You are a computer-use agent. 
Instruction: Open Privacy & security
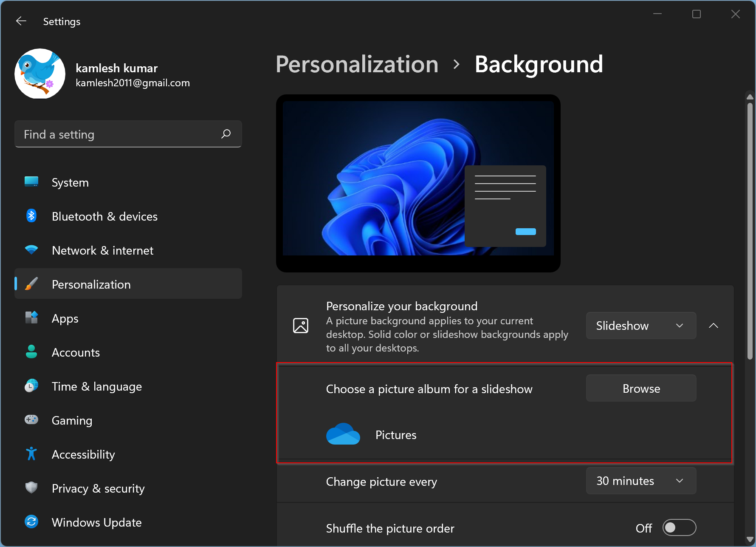128,488
